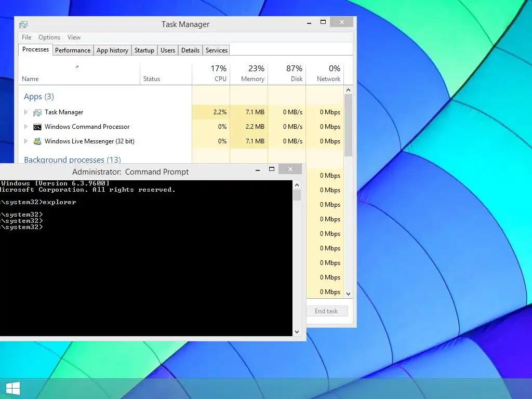Minimize the Task Manager window

(309, 23)
